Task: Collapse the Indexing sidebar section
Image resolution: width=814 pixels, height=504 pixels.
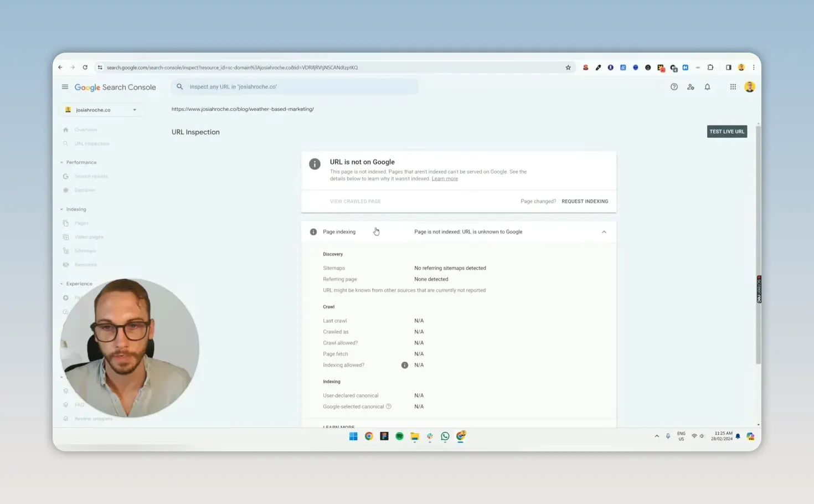Action: coord(61,209)
